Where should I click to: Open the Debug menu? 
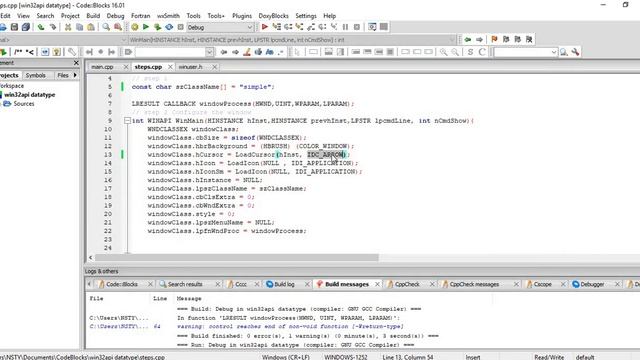[116, 16]
